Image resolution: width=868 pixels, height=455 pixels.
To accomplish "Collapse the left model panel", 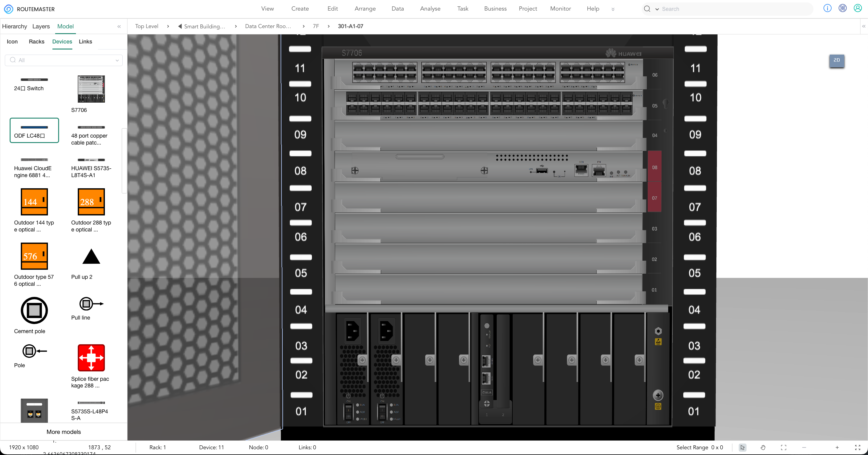I will pos(119,26).
